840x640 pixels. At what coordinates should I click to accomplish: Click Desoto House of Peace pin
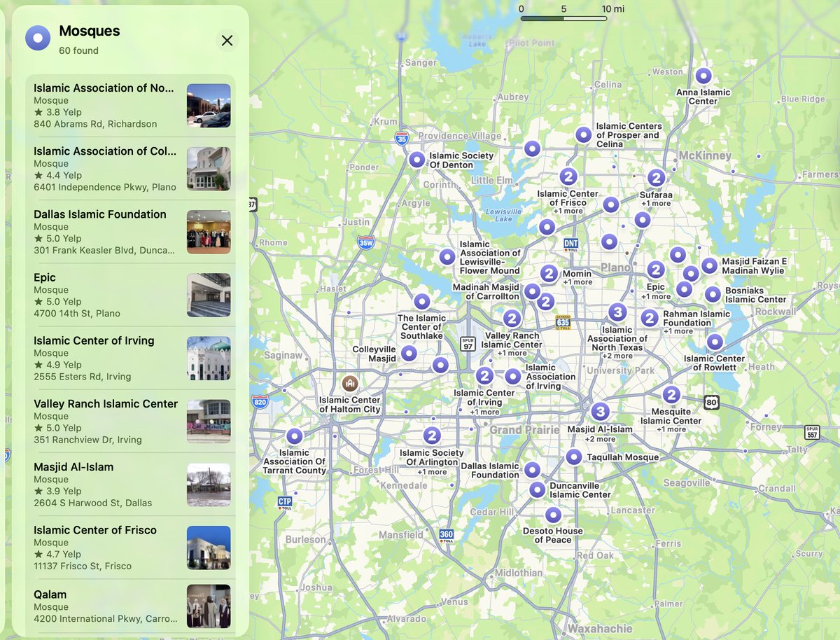click(x=553, y=515)
